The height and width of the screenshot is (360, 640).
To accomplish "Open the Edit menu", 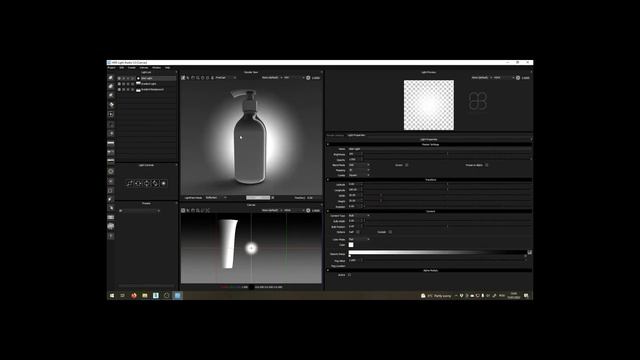I will 122,68.
